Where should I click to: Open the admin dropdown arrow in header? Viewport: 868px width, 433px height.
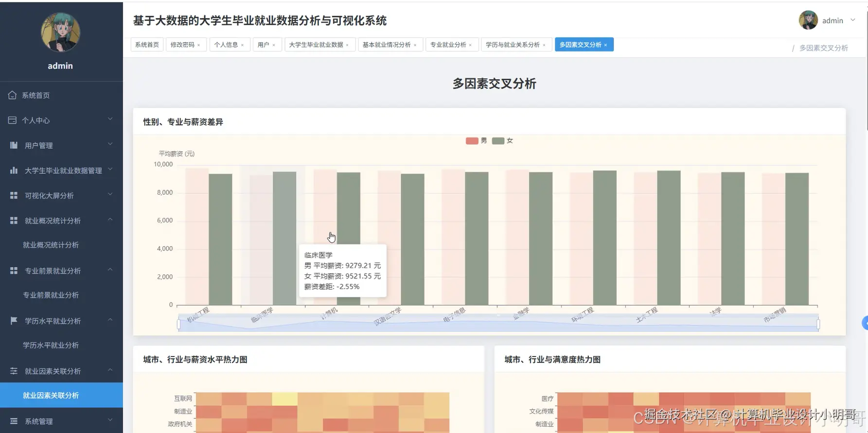(852, 20)
